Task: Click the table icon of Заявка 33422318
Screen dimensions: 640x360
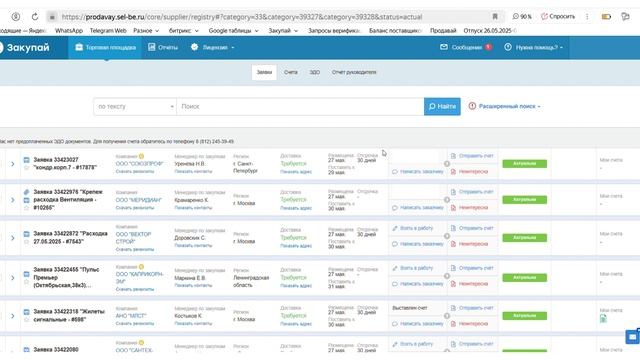Action: click(x=27, y=312)
